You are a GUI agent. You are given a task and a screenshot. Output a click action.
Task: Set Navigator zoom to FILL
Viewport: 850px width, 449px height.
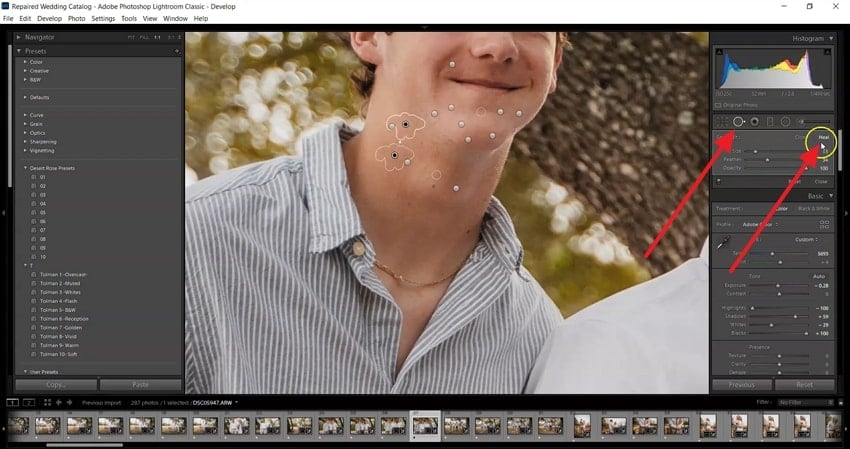click(144, 37)
